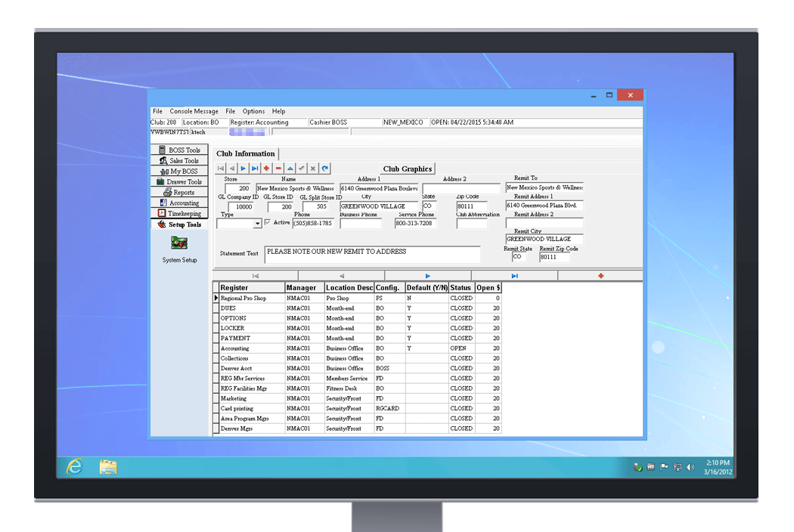
Task: Click the Club Graphics button
Action: tap(408, 169)
